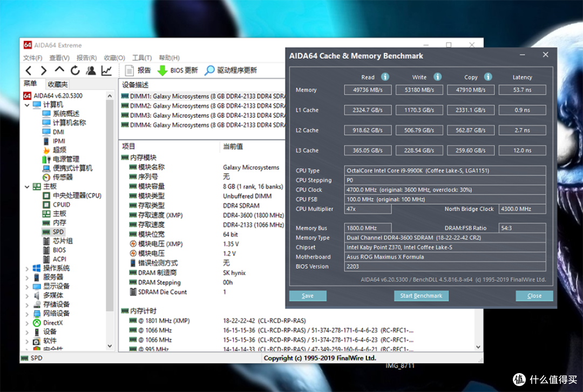Image resolution: width=583 pixels, height=392 pixels.
Task: Select the DIMM2 Galaxy Microsystems device row
Action: (x=203, y=106)
